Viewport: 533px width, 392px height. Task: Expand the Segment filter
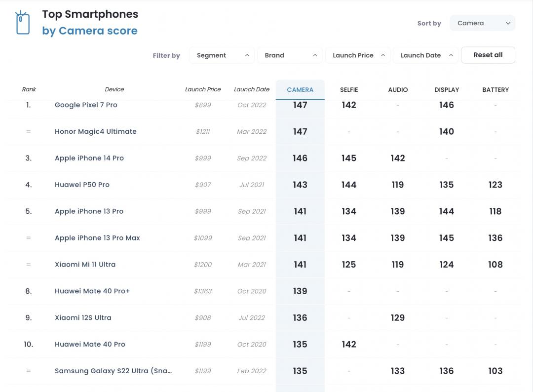[222, 55]
